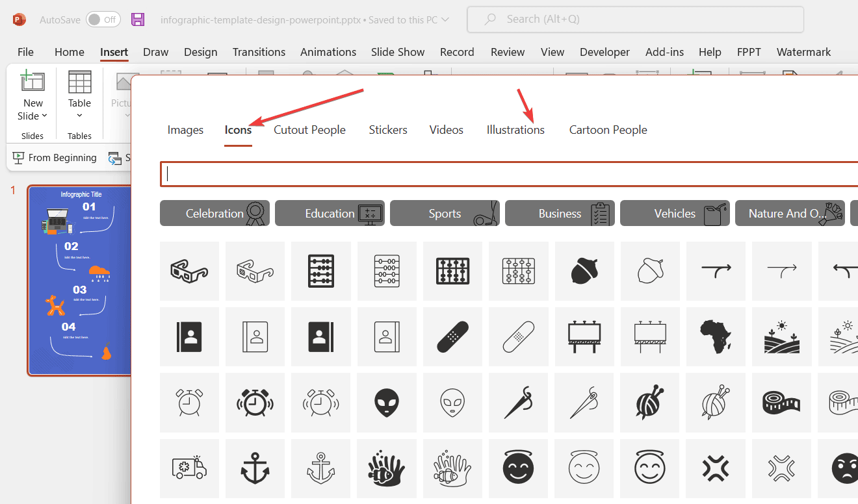
Task: Click the icon search text field
Action: tap(507, 174)
